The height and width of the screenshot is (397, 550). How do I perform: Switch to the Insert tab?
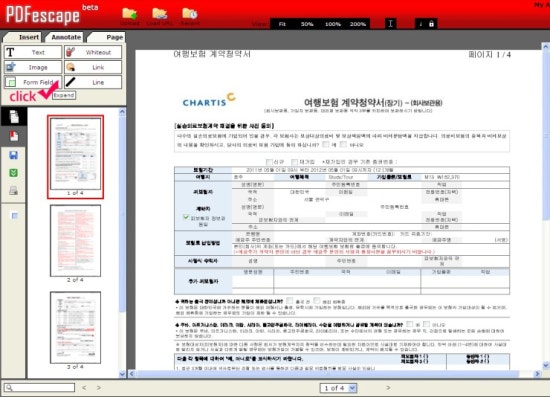click(x=23, y=37)
